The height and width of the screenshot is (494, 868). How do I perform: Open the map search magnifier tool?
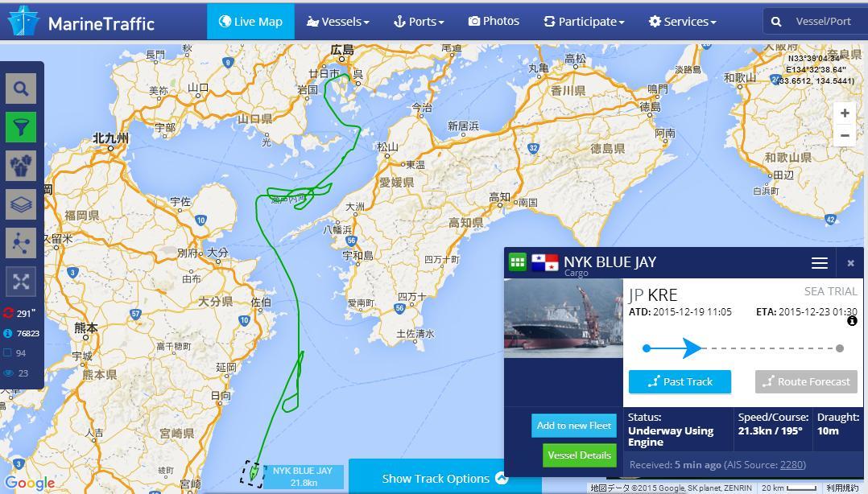point(21,89)
